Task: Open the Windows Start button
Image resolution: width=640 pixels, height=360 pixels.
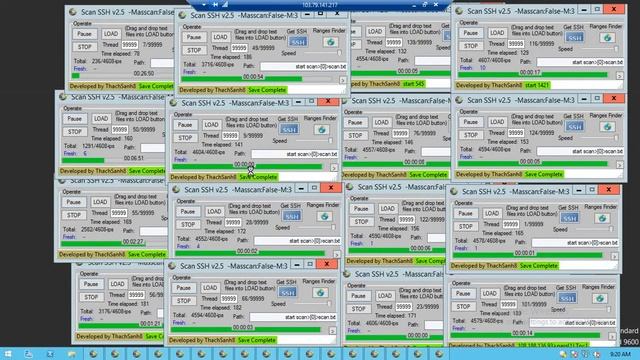Action: point(8,354)
